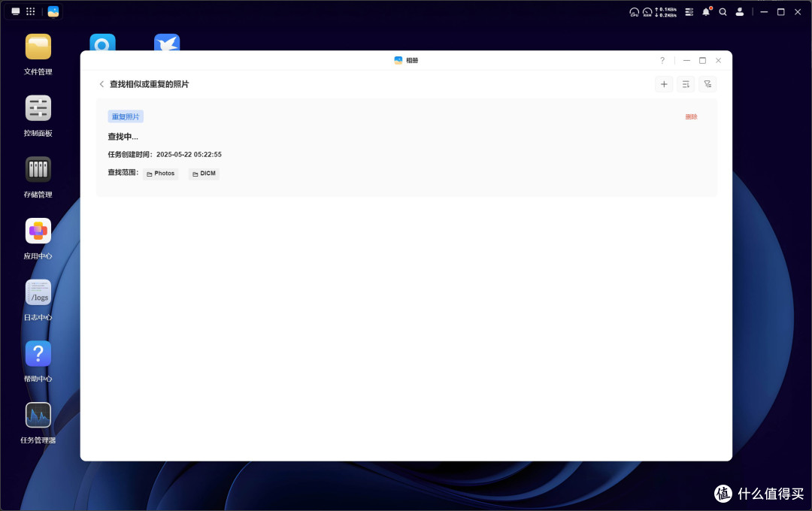Click the 删除 link for the task

pos(692,117)
